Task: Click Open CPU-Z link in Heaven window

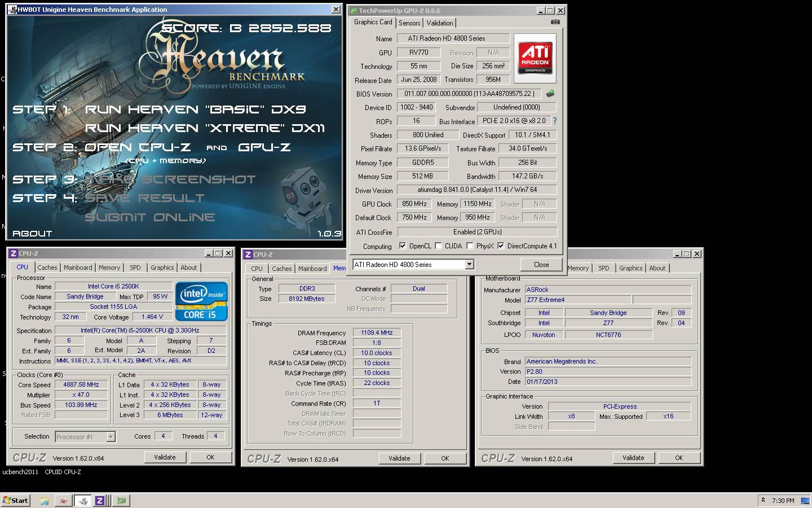Action: tap(138, 147)
